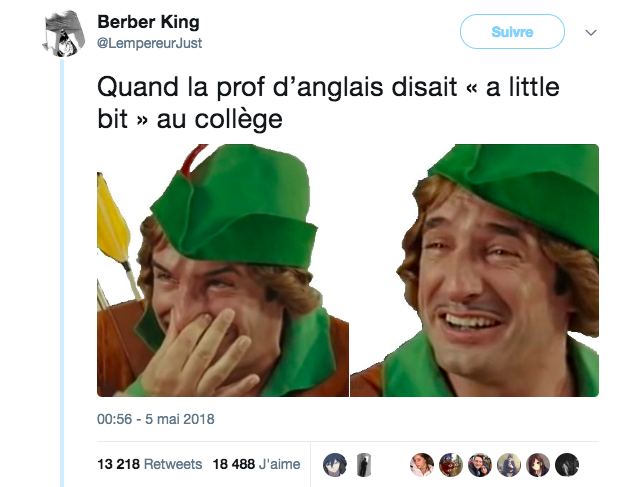
Task: Click the liker avatar with pink-clad woman
Action: pyautogui.click(x=422, y=465)
